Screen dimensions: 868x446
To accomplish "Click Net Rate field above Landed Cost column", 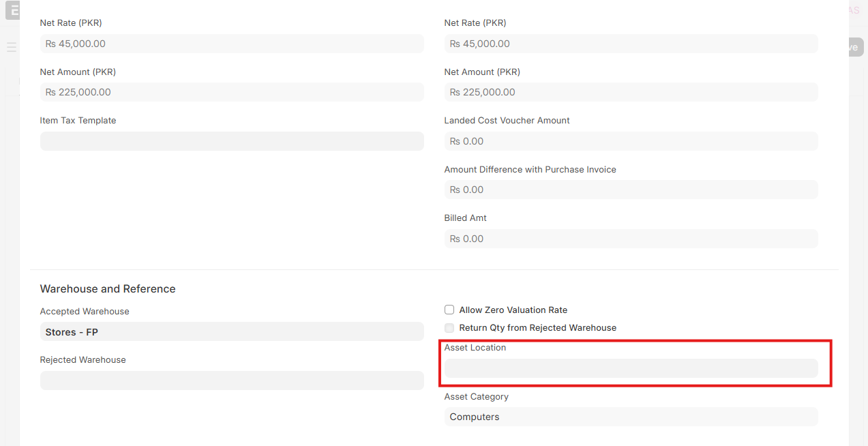I will coord(631,44).
